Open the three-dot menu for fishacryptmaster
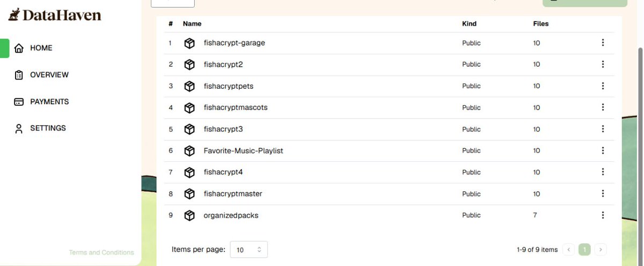Viewport: 644px width, 266px height. point(603,193)
